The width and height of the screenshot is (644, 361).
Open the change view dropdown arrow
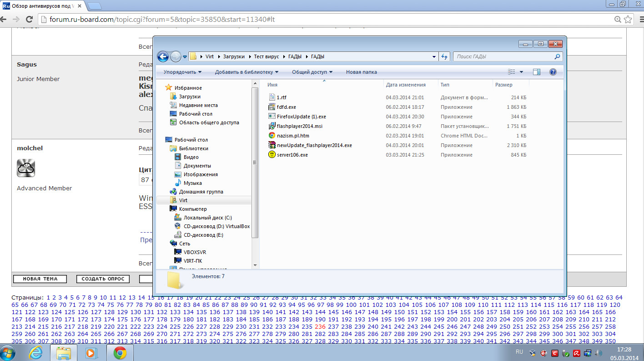point(521,72)
